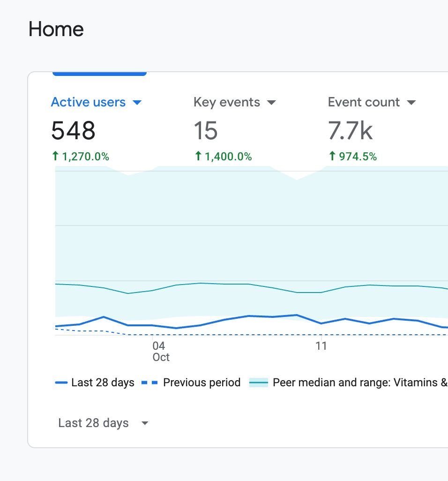
Task: Open the Last 28 days date range selector
Action: 104,423
